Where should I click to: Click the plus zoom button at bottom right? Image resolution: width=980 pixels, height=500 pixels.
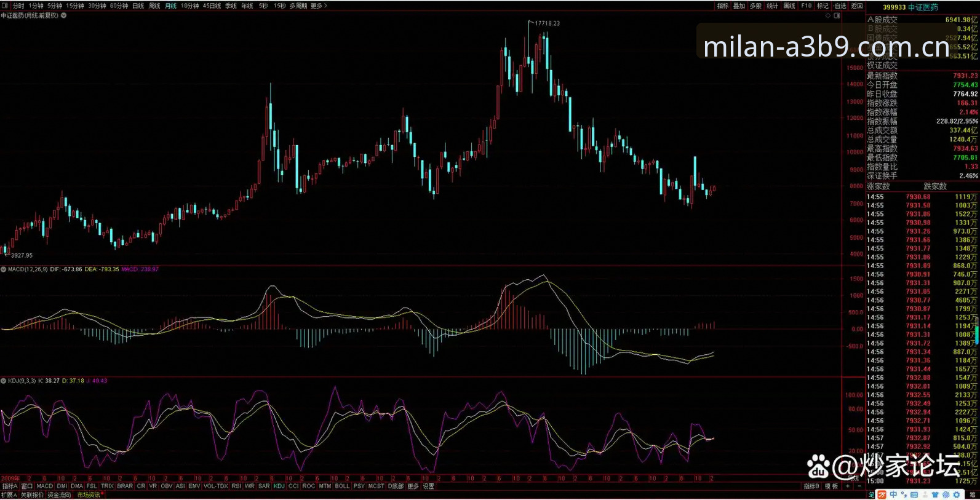click(847, 486)
